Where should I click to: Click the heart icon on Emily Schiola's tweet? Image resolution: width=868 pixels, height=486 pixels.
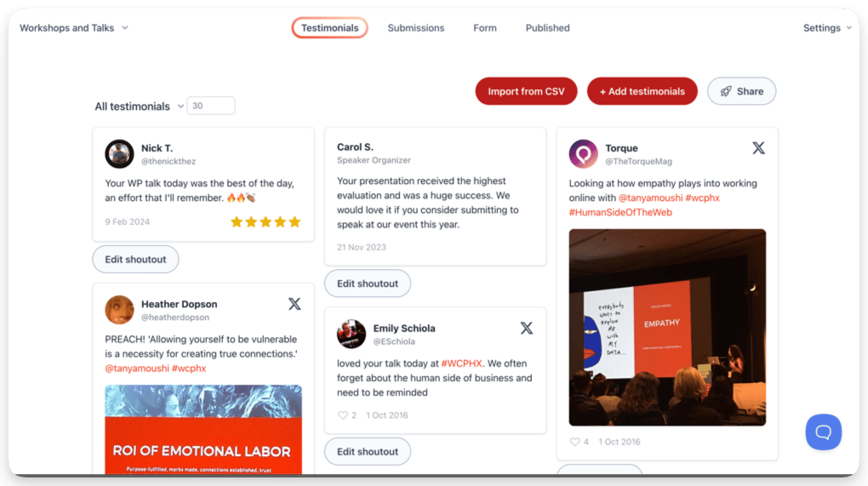click(343, 415)
